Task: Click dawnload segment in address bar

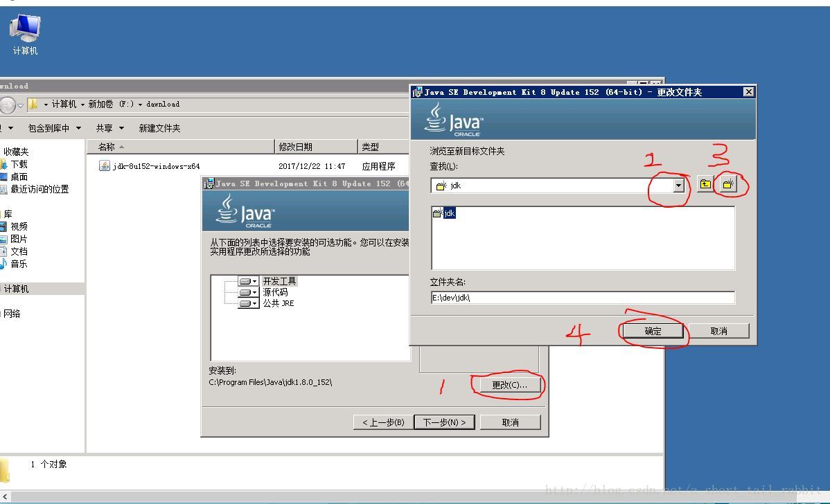Action: (x=163, y=104)
